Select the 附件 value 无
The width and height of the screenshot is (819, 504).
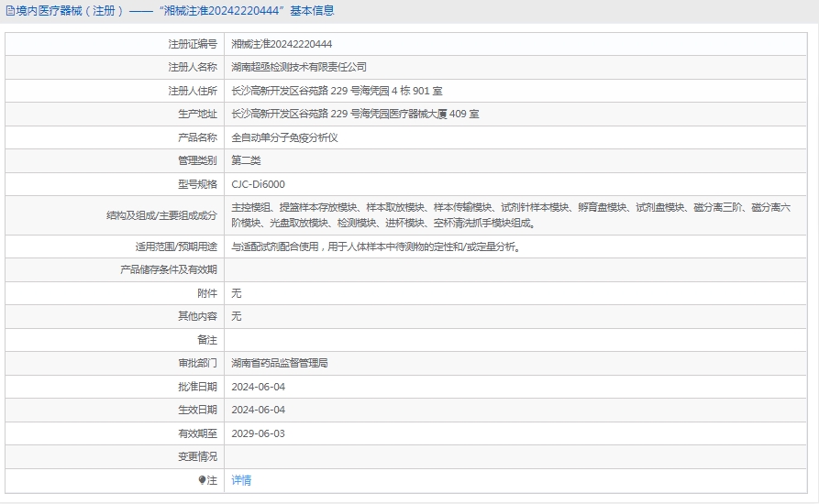(x=236, y=293)
